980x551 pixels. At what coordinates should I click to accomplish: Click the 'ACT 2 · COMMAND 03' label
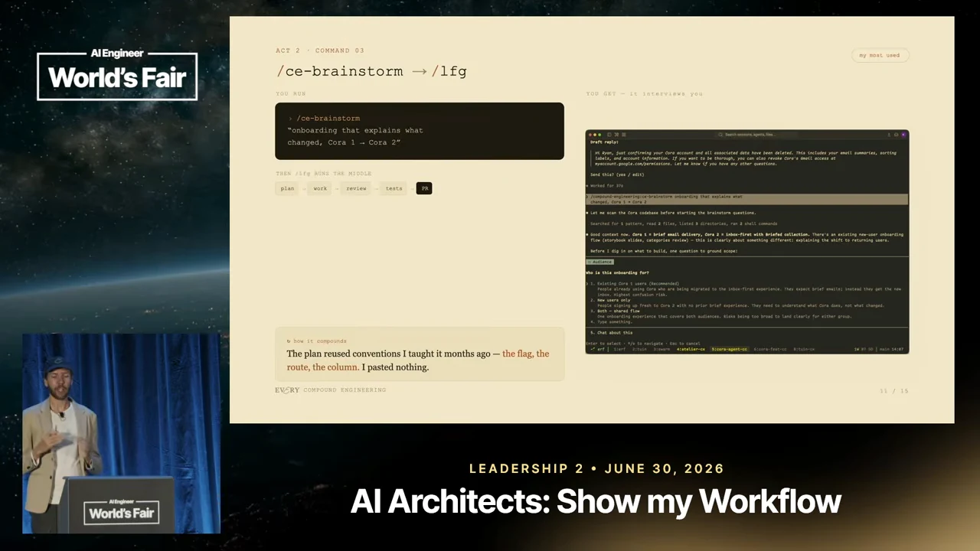[320, 51]
